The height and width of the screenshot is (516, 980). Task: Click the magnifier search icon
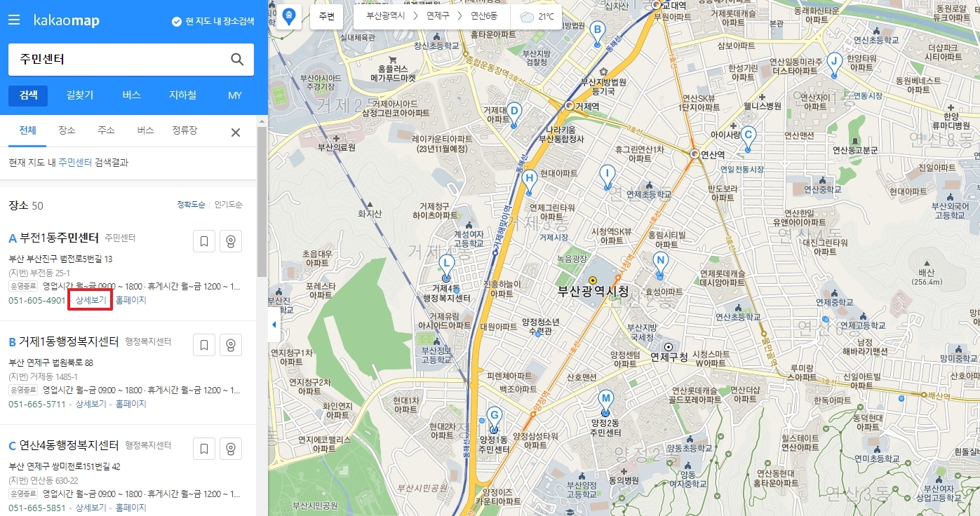point(237,60)
